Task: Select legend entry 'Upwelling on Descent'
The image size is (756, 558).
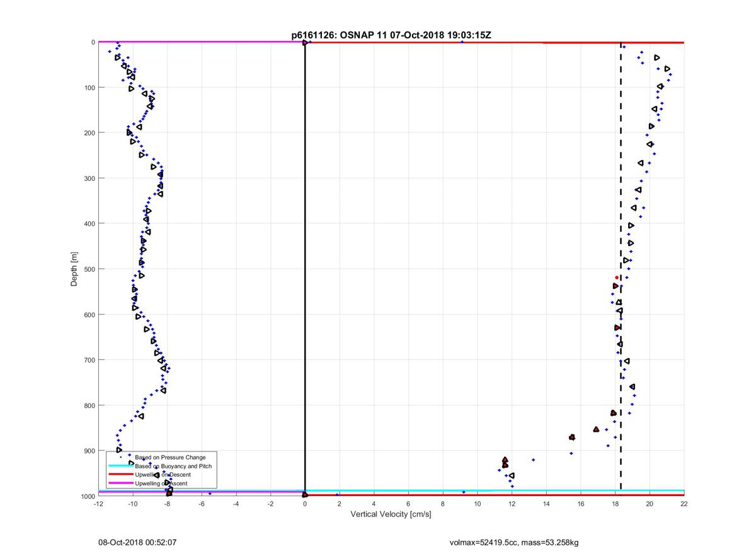Action: coord(163,475)
